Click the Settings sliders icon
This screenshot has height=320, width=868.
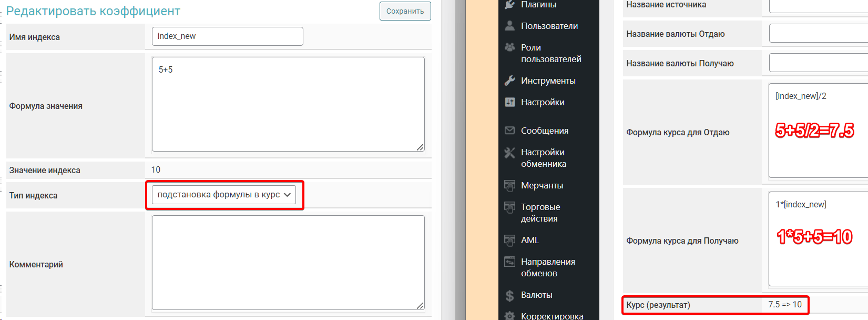click(509, 102)
